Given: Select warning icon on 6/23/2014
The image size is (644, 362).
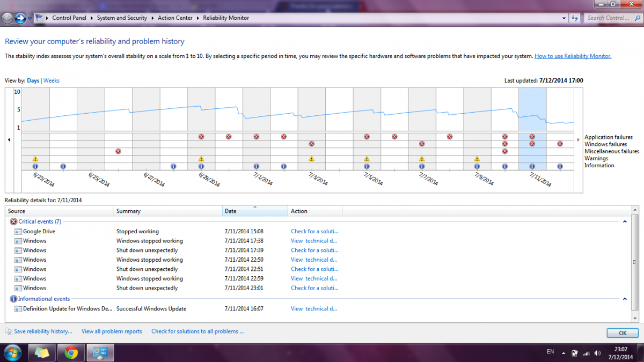Looking at the screenshot, I should pos(35,159).
